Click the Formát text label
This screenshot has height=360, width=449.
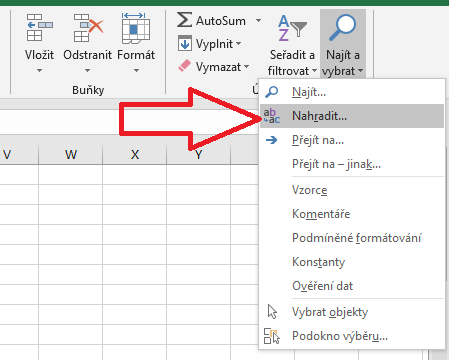(x=136, y=55)
